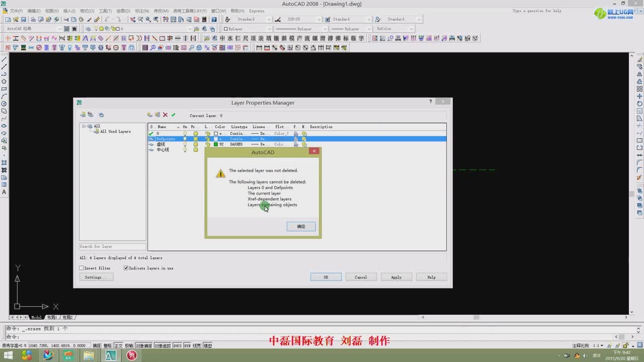Click the color swatch of the Defpoints layer
Screen dimensions: 644x362
[x=216, y=139]
